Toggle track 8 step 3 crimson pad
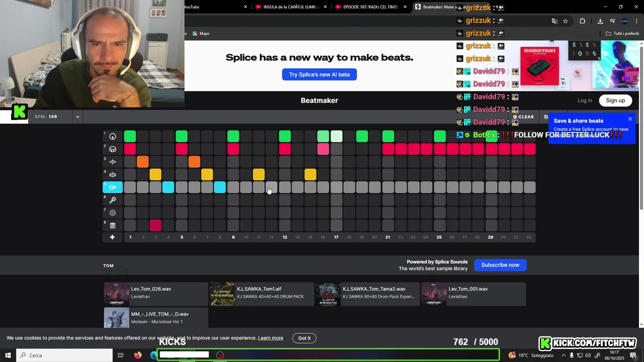The height and width of the screenshot is (362, 644). (155, 225)
